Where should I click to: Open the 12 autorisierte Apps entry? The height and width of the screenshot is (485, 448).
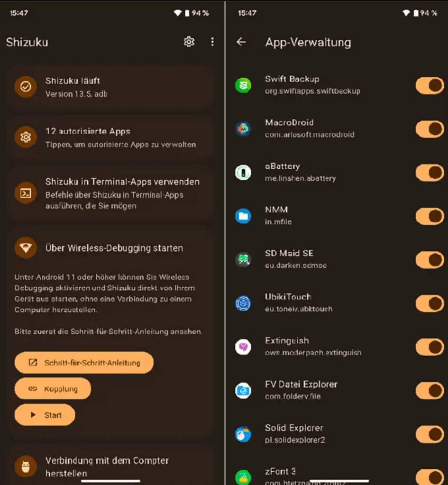point(111,137)
